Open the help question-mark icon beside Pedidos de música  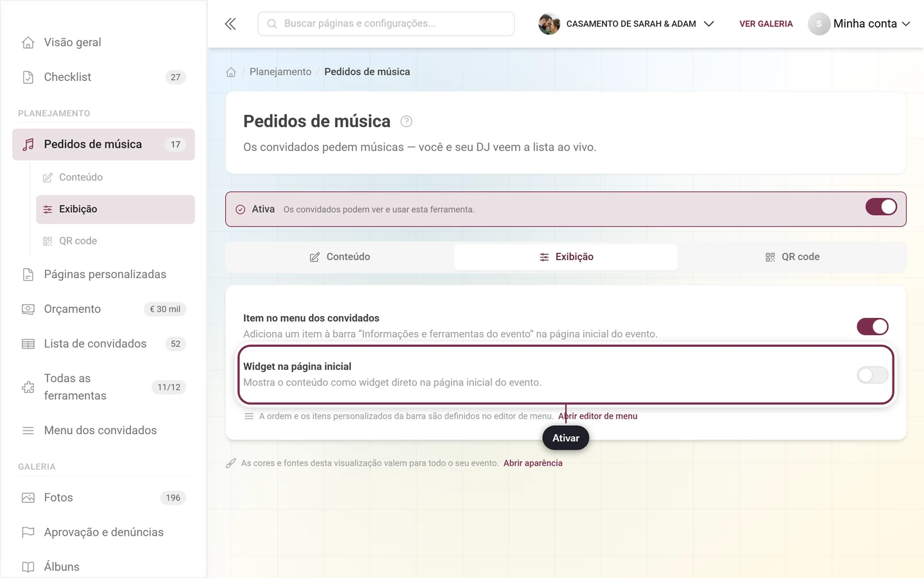[406, 121]
